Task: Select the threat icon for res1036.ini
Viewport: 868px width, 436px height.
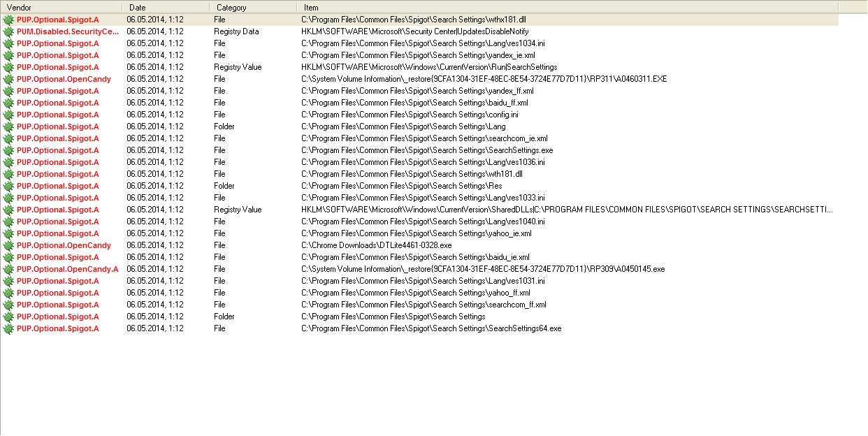Action: point(8,162)
